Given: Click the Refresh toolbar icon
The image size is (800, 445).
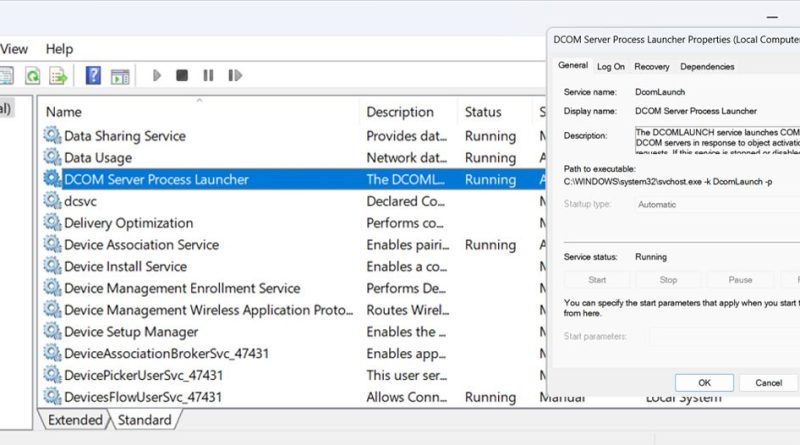Looking at the screenshot, I should coord(33,76).
